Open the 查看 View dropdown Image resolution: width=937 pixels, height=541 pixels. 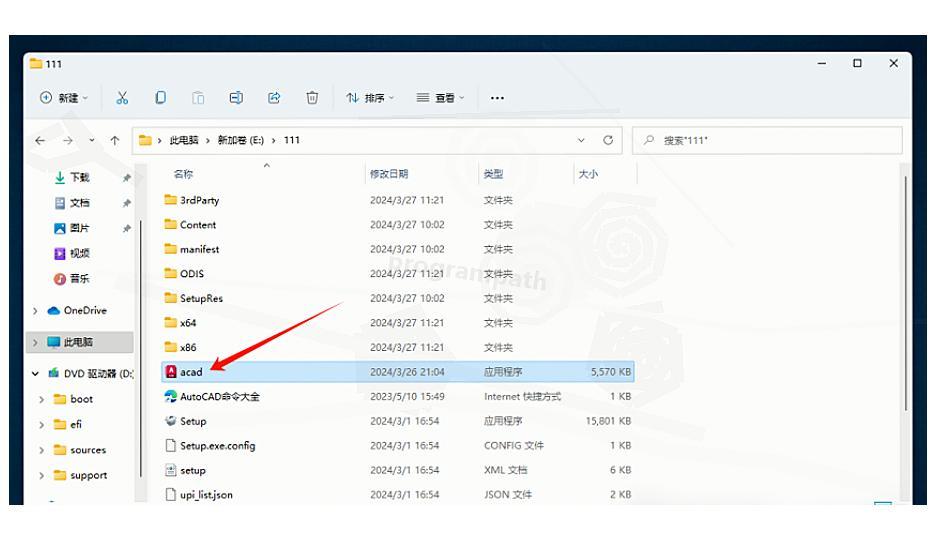coord(440,97)
